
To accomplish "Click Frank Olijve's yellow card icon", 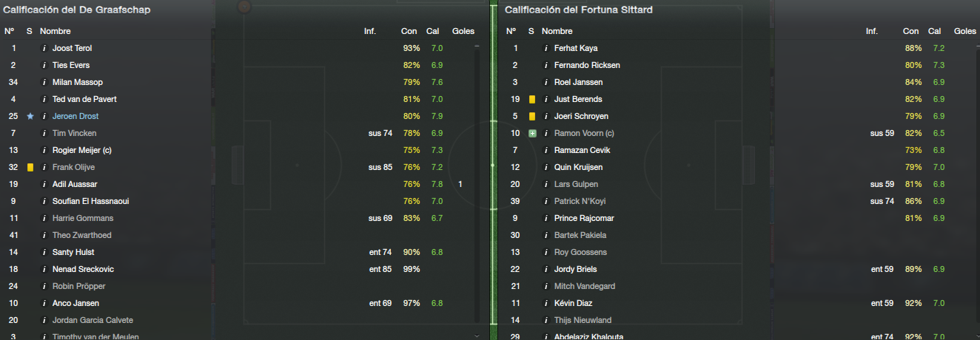I will coord(30,167).
